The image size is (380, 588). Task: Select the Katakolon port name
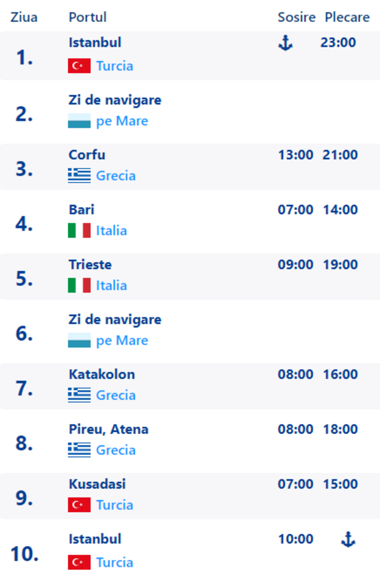102,374
